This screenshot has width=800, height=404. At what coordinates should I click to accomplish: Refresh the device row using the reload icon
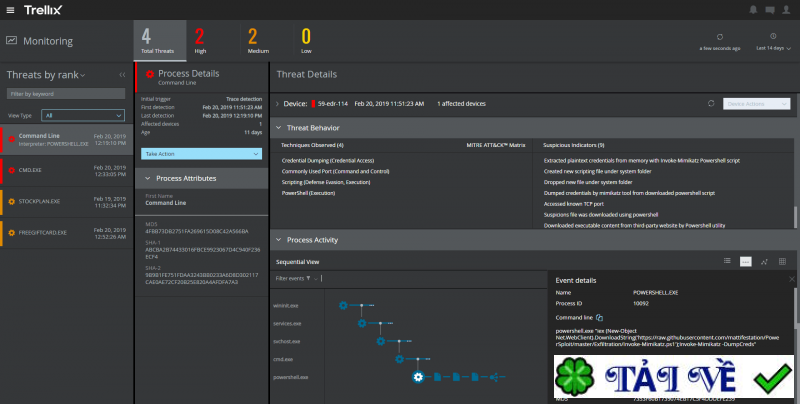710,103
